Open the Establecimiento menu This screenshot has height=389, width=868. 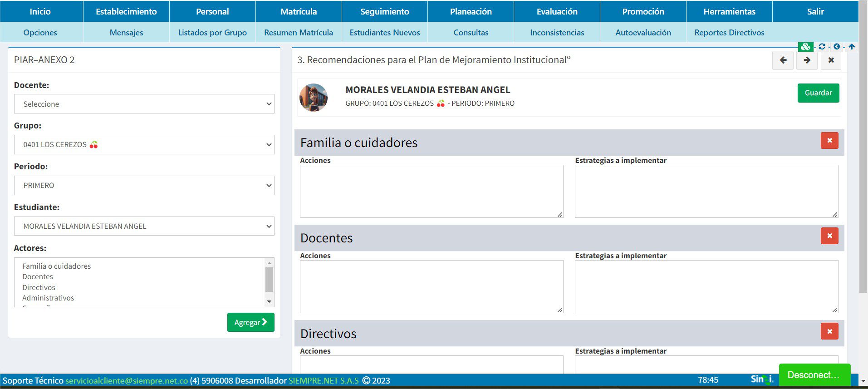tap(126, 11)
